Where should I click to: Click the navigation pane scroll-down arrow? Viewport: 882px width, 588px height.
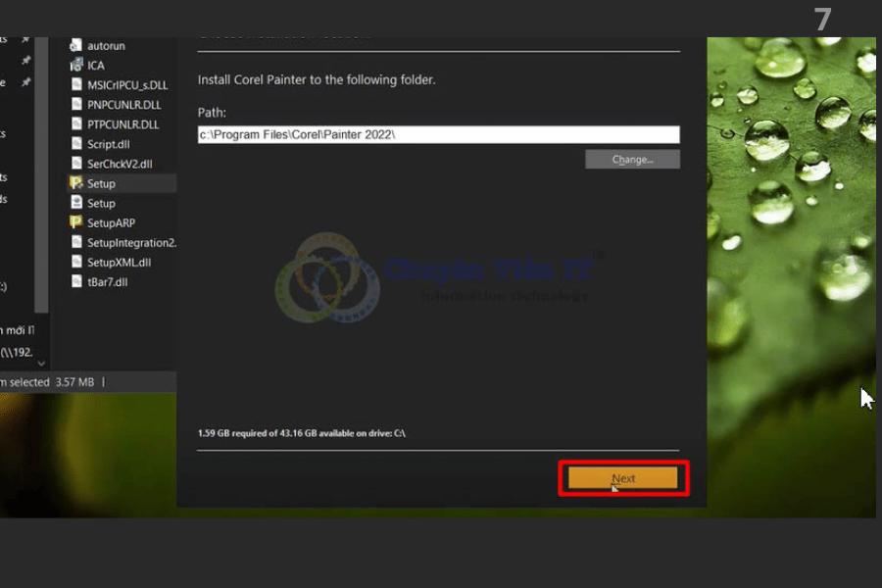tap(40, 361)
